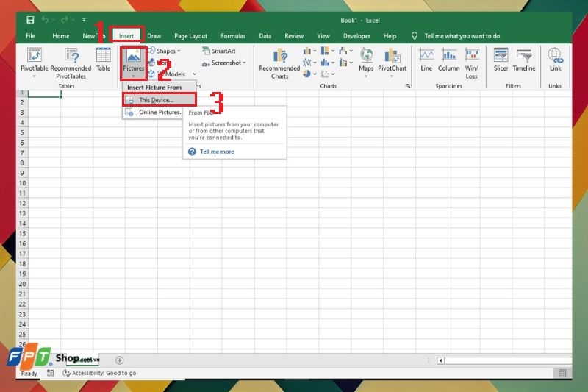Switch to the Formulas tab
The height and width of the screenshot is (392, 588).
(x=233, y=35)
